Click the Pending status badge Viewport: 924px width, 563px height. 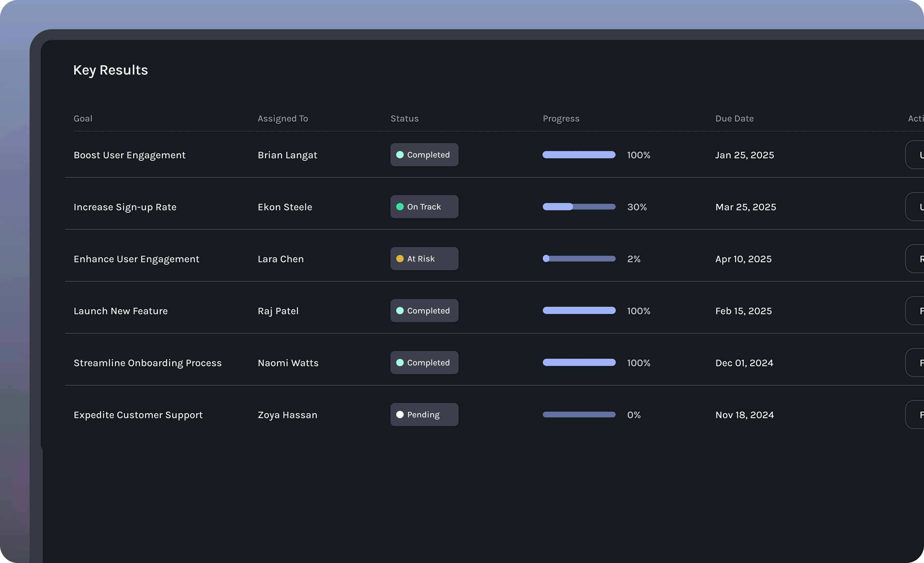[424, 415]
